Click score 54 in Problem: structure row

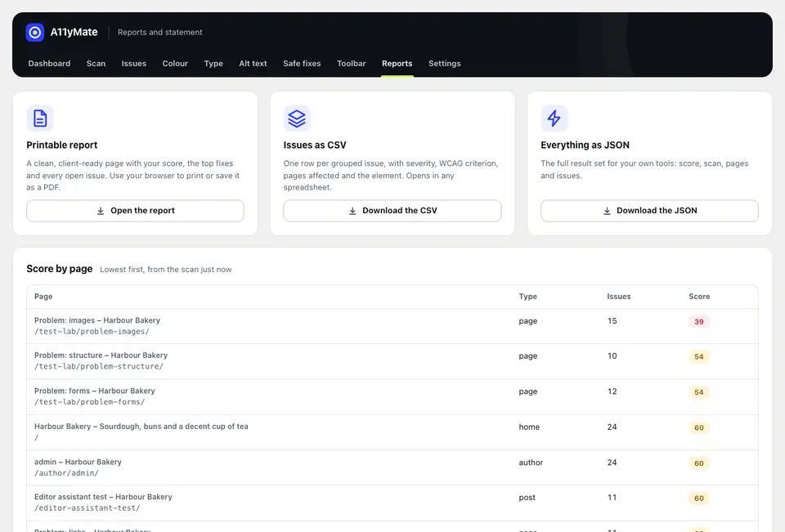(699, 357)
